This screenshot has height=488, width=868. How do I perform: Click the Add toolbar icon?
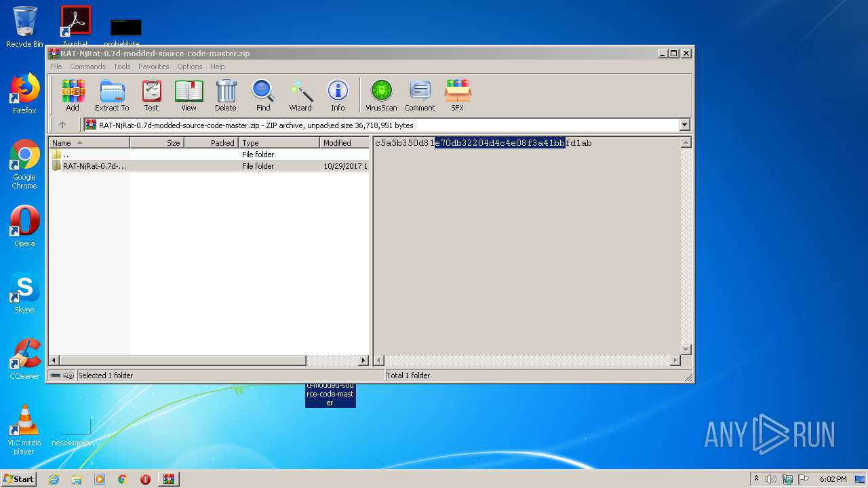pyautogui.click(x=73, y=95)
